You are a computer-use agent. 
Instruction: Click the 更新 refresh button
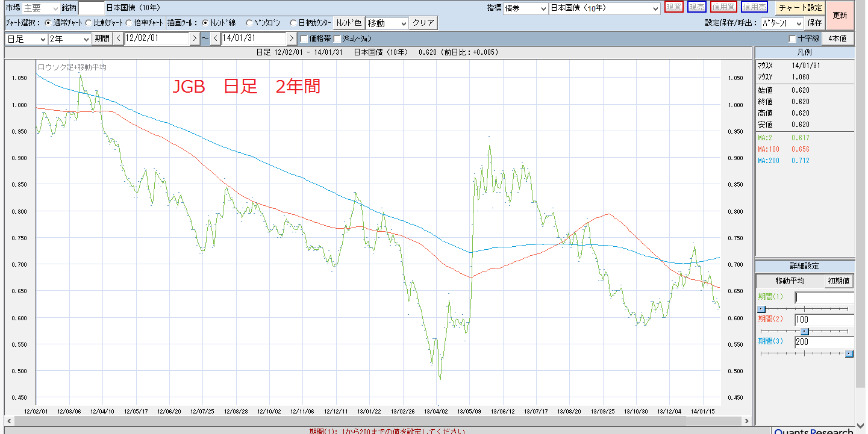(x=840, y=16)
